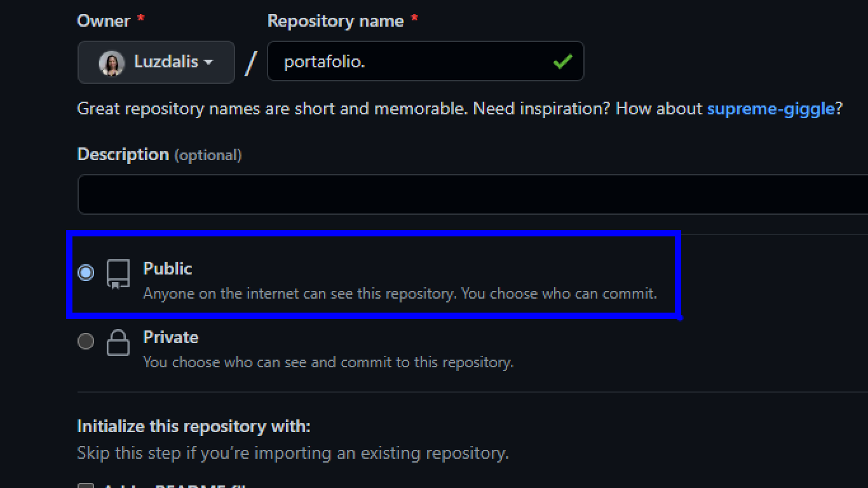Focus the portafolio. repository name field
Screen dimensions: 868x488
click(426, 62)
